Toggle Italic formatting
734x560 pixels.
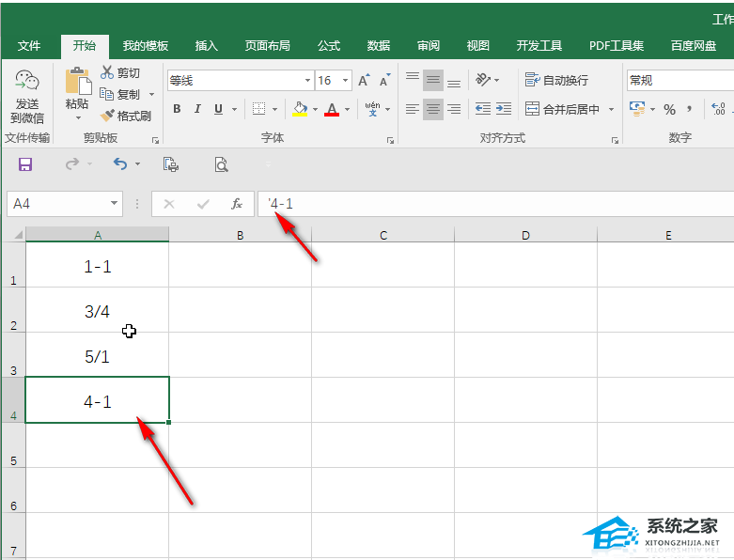tap(197, 109)
